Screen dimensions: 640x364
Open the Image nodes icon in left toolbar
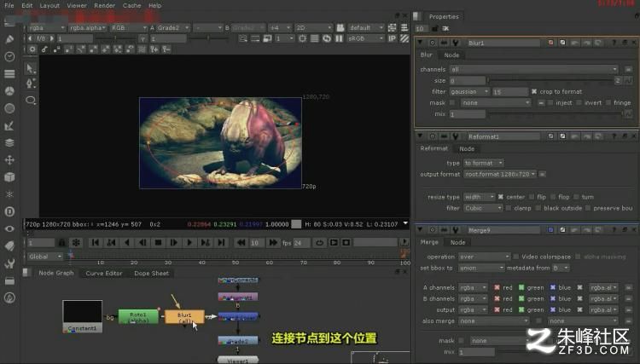[9, 22]
